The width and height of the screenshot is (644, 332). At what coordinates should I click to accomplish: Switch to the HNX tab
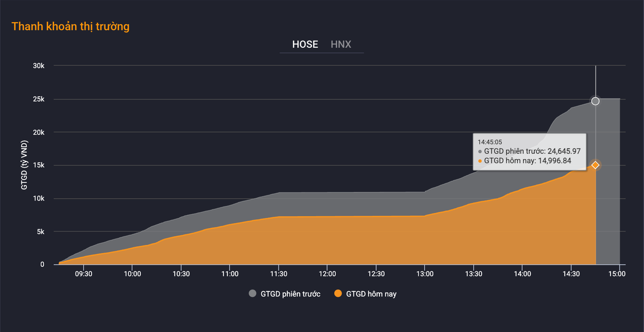[341, 44]
